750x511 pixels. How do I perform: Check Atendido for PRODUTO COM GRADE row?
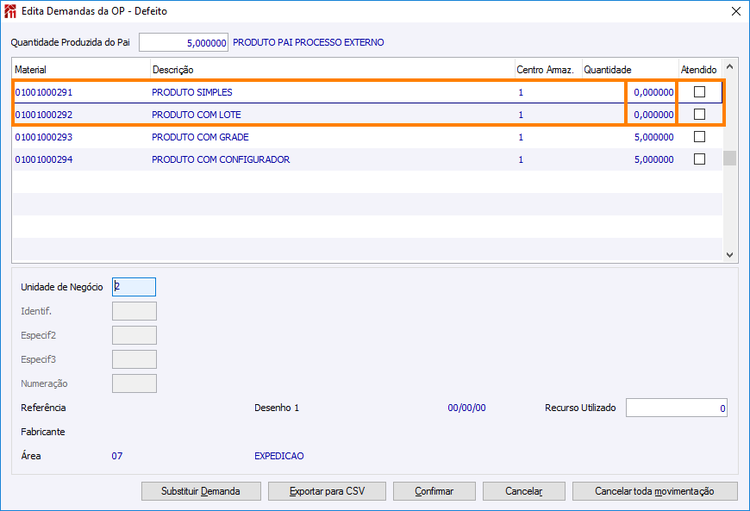[x=699, y=137]
